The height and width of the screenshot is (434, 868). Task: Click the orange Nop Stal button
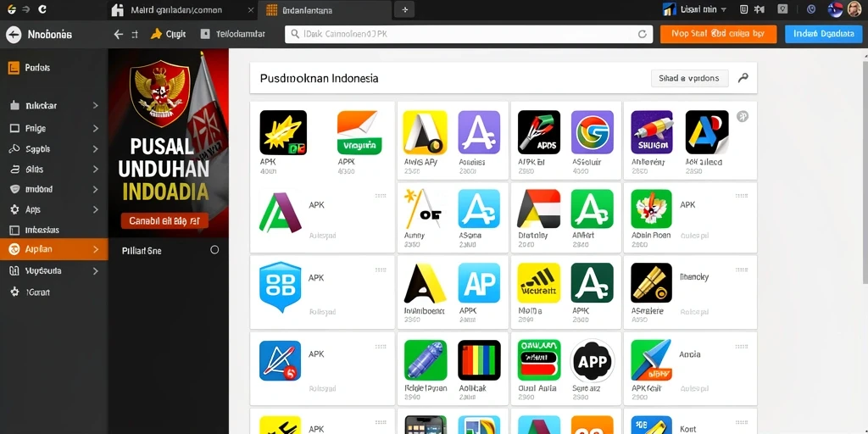click(718, 34)
